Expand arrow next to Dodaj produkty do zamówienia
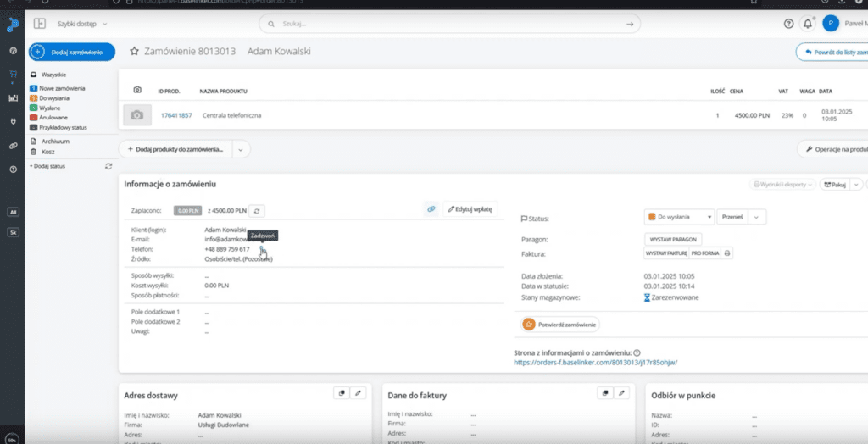Image resolution: width=868 pixels, height=444 pixels. click(240, 149)
